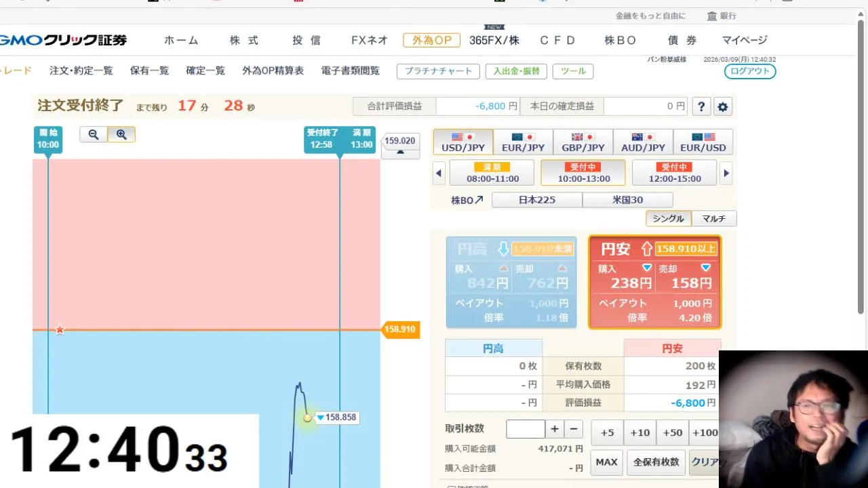Click the yellow current price dot on chart
Image resolution: width=868 pixels, height=488 pixels.
click(307, 418)
